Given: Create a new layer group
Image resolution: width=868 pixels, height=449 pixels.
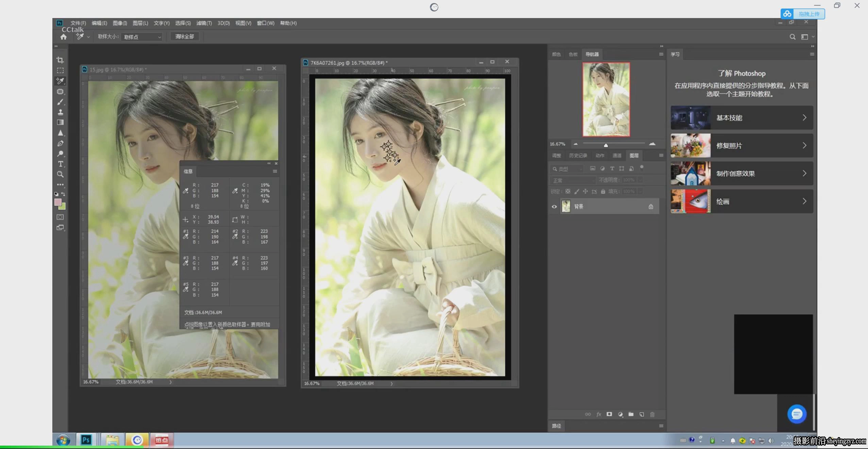Looking at the screenshot, I should (x=631, y=414).
